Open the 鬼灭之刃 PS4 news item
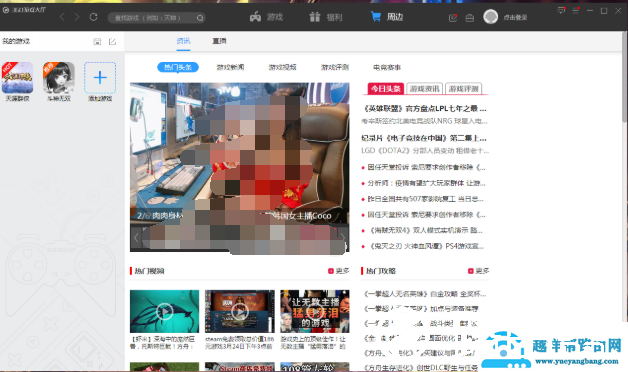The image size is (628, 372). pos(425,246)
